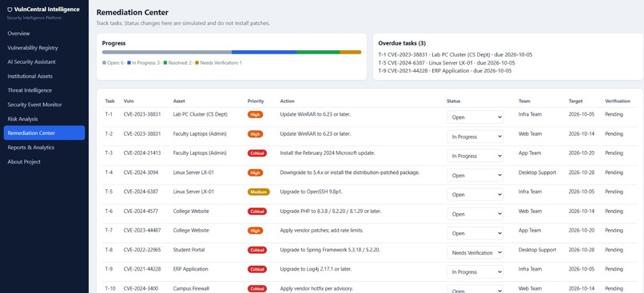Image resolution: width=644 pixels, height=293 pixels.
Task: Click Pending verification in row T-7
Action: (614, 230)
